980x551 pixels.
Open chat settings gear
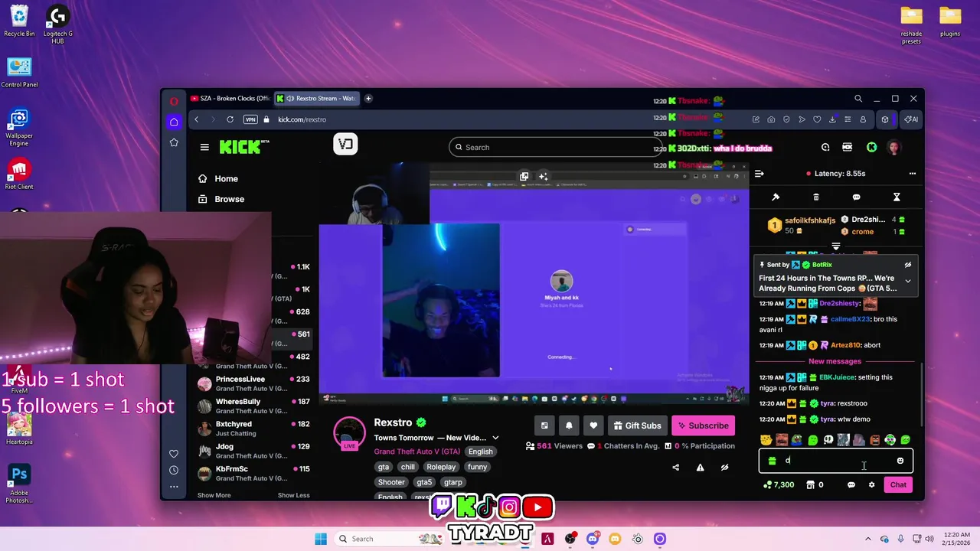871,484
